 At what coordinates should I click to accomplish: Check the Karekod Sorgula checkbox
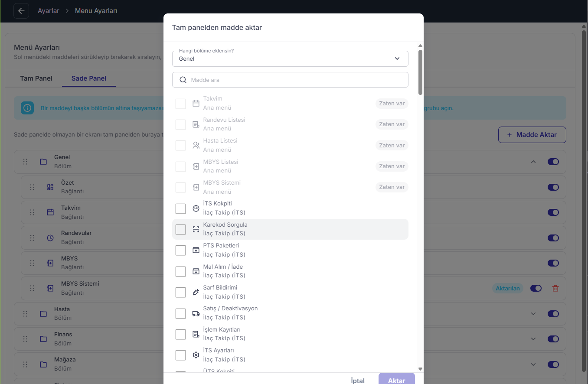(x=181, y=229)
